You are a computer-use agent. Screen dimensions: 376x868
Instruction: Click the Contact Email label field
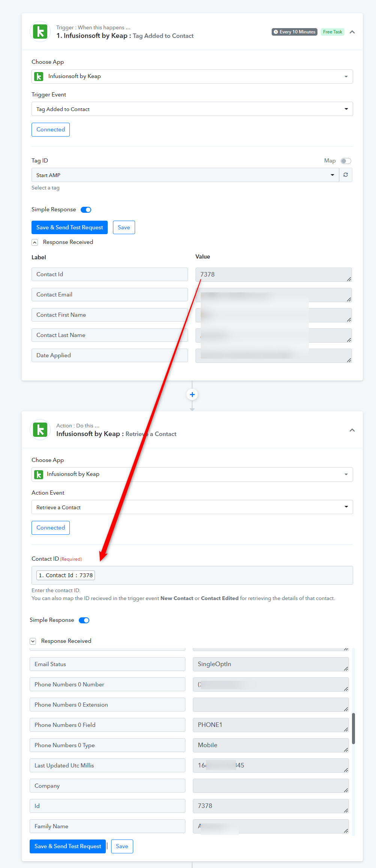(110, 295)
